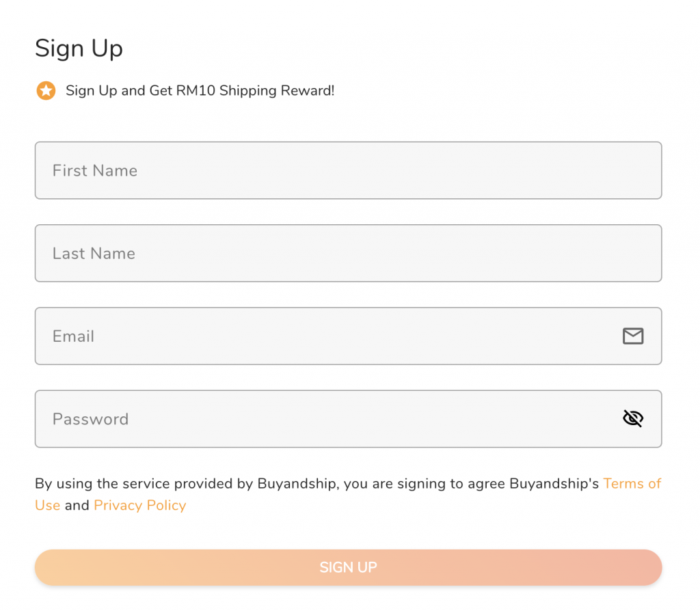Click into the Password input field
This screenshot has height=611, width=700.
pyautogui.click(x=328, y=418)
